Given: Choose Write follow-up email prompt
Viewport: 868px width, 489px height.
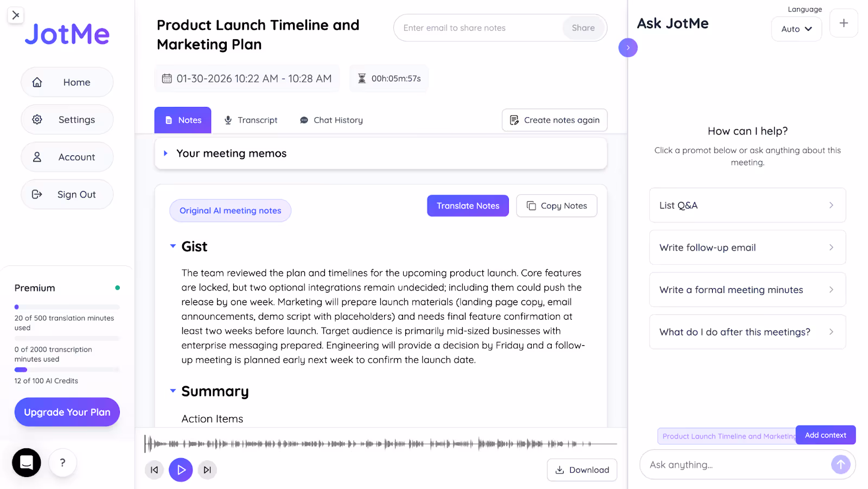Looking at the screenshot, I should click(x=748, y=247).
